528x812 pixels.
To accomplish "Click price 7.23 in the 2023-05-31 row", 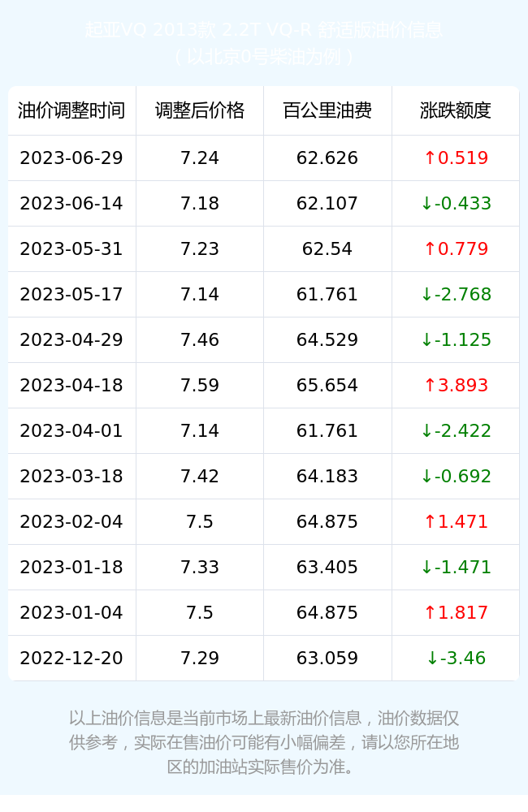I will click(200, 249).
